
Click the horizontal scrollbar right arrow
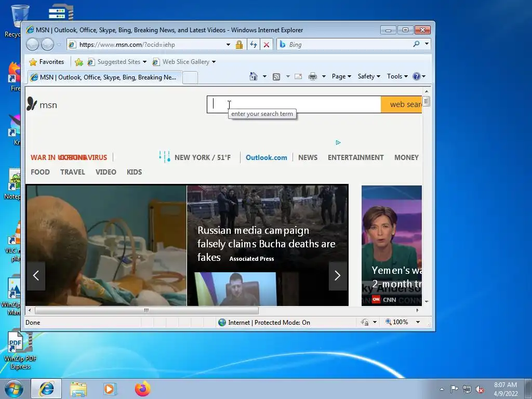tap(417, 310)
